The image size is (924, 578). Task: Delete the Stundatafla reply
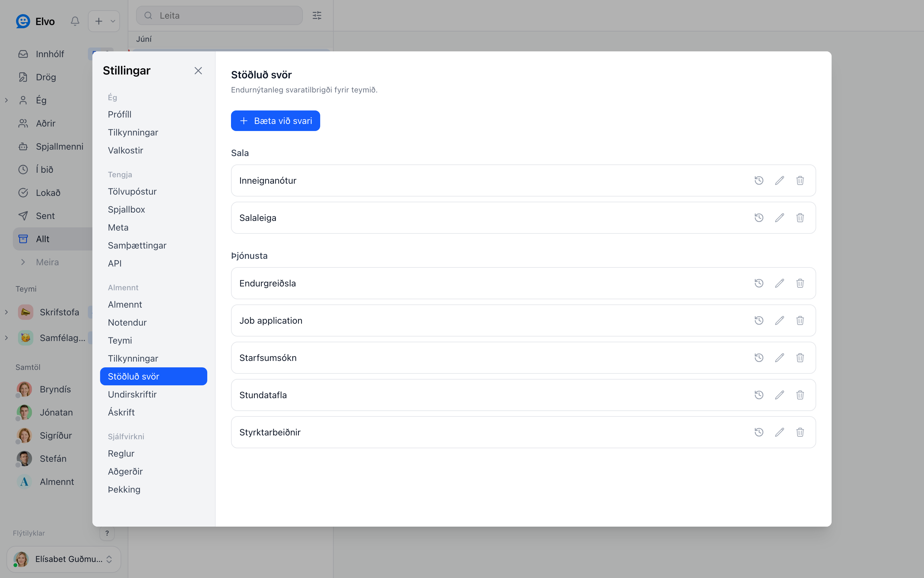pyautogui.click(x=800, y=395)
